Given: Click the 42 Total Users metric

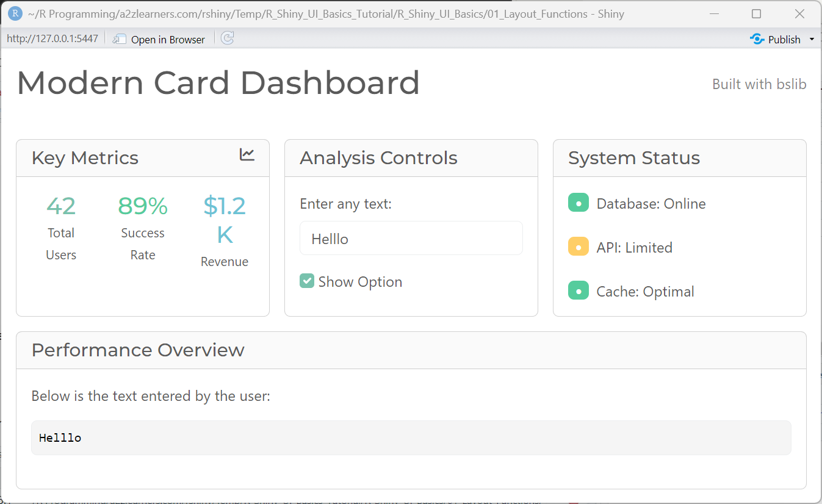Looking at the screenshot, I should click(x=60, y=226).
